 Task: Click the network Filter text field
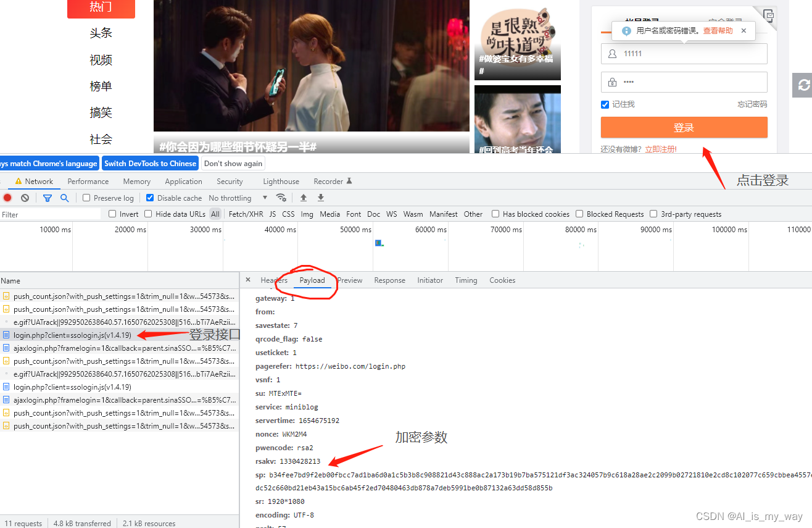pos(51,214)
